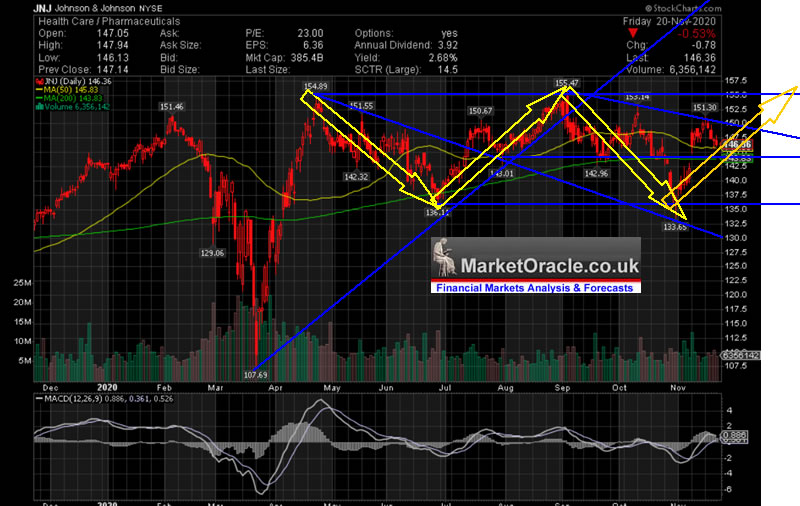Click the Chg value -0.78

tap(703, 45)
